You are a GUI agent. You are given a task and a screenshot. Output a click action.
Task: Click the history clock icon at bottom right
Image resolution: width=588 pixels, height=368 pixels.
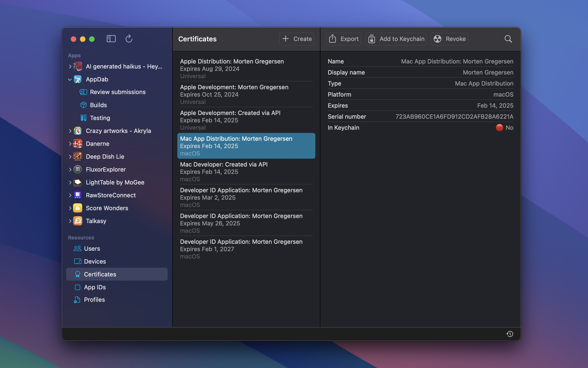(509, 334)
